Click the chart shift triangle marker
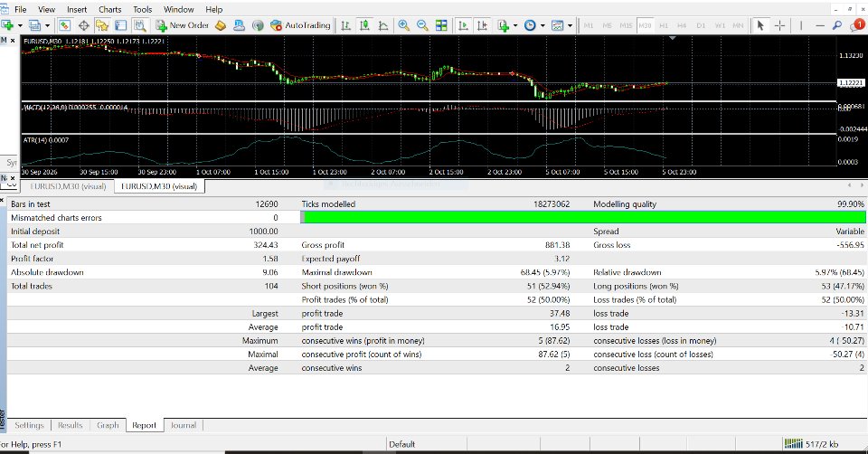This screenshot has height=454, width=868. (672, 38)
